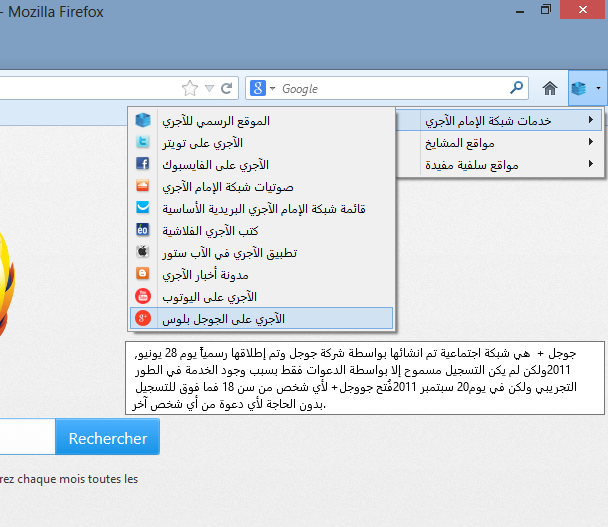
Task: Expand arrow beside مواقع المشايخ
Action: (591, 142)
